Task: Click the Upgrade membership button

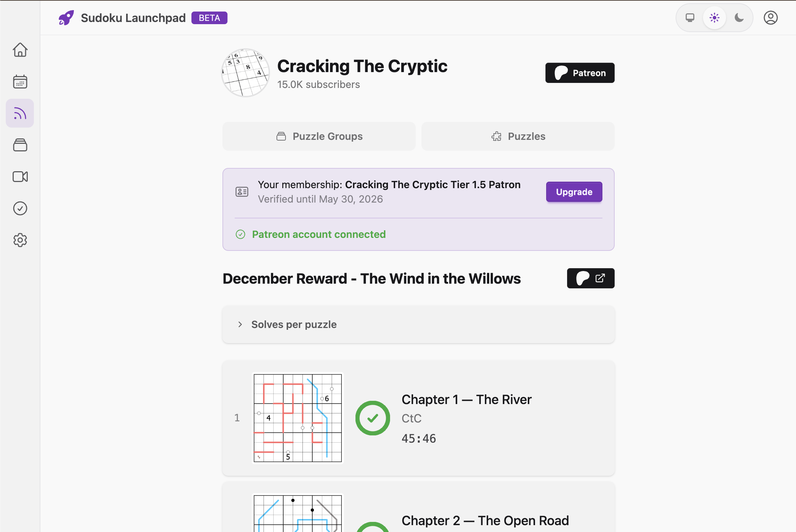Action: [x=574, y=192]
